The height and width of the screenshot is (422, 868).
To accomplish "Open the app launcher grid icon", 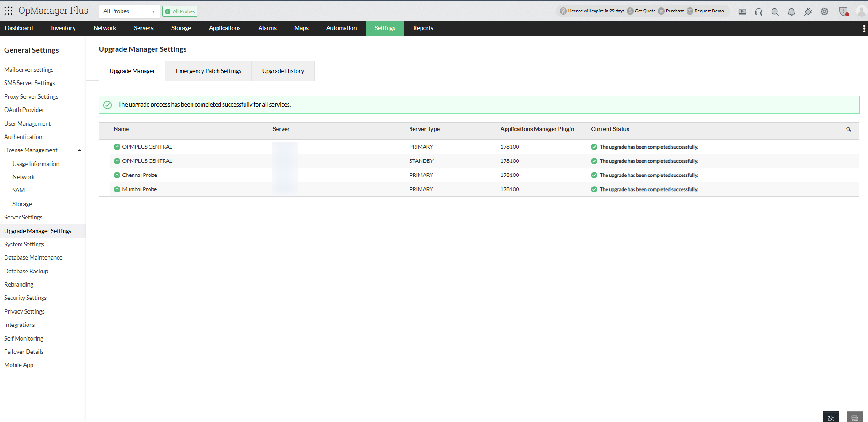I will (x=8, y=11).
